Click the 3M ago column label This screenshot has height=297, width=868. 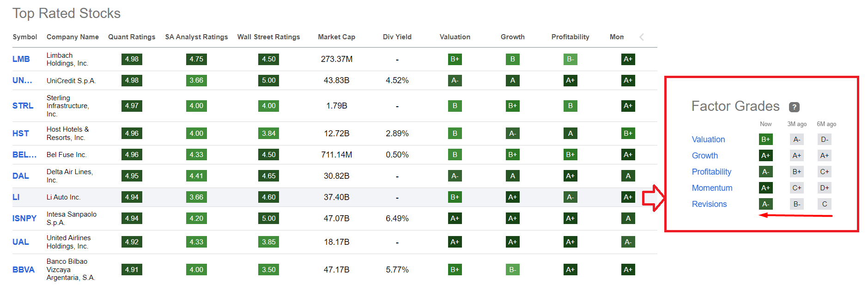[797, 124]
